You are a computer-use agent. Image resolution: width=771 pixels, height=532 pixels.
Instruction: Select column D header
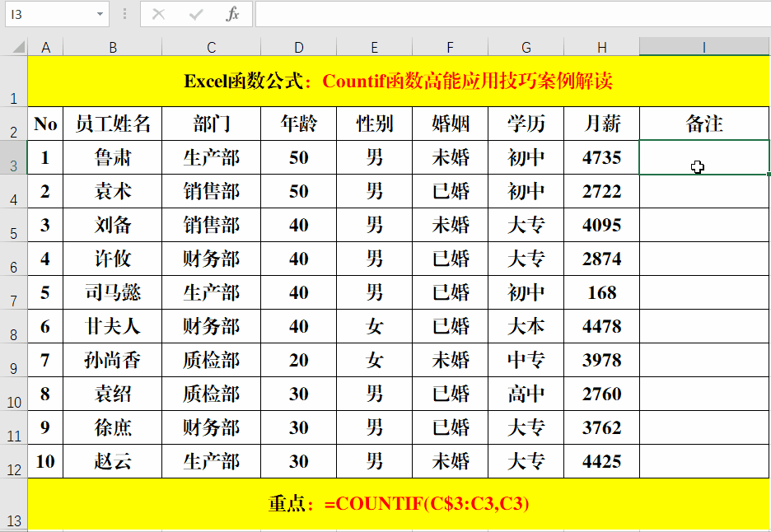coord(298,47)
